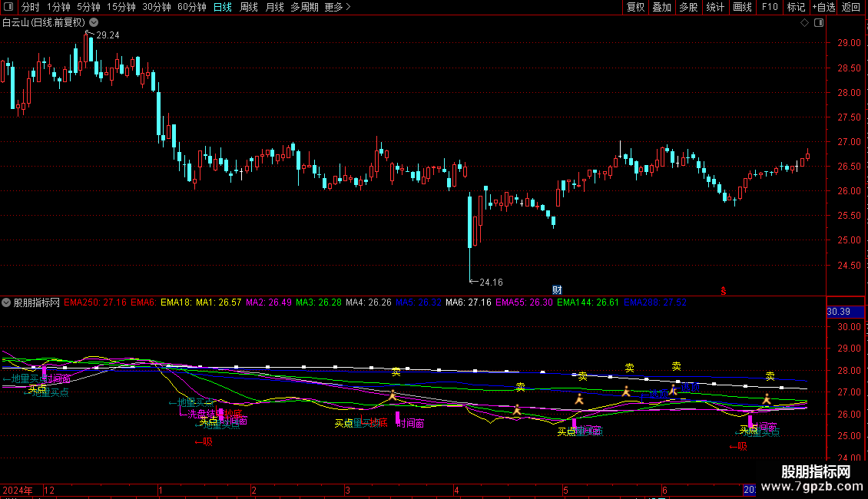Select the 15分钟 period tab
The image size is (868, 499).
[121, 7]
